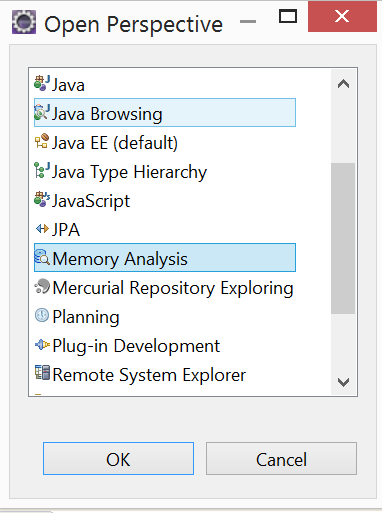Image resolution: width=382 pixels, height=513 pixels.
Task: Click the Planning clock icon
Action: click(42, 315)
